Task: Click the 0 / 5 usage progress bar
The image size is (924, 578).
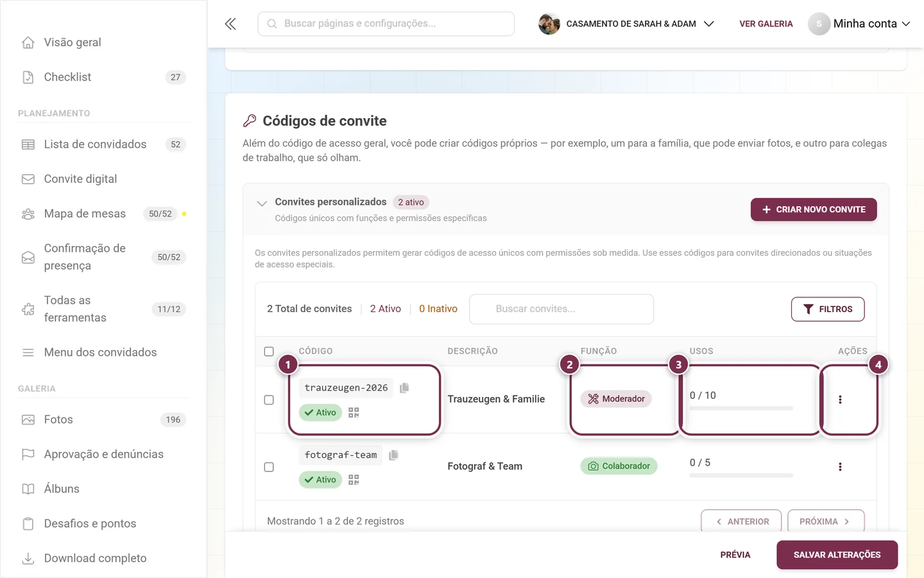Action: click(x=741, y=475)
